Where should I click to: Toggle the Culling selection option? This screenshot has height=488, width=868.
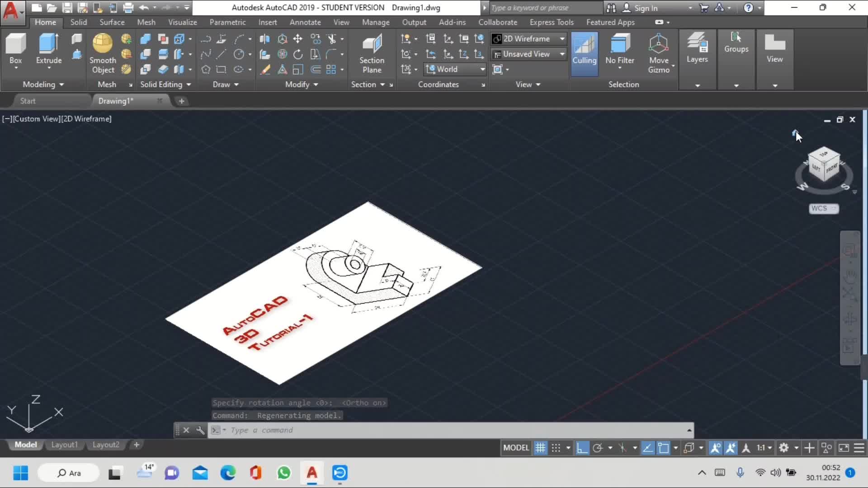[584, 53]
